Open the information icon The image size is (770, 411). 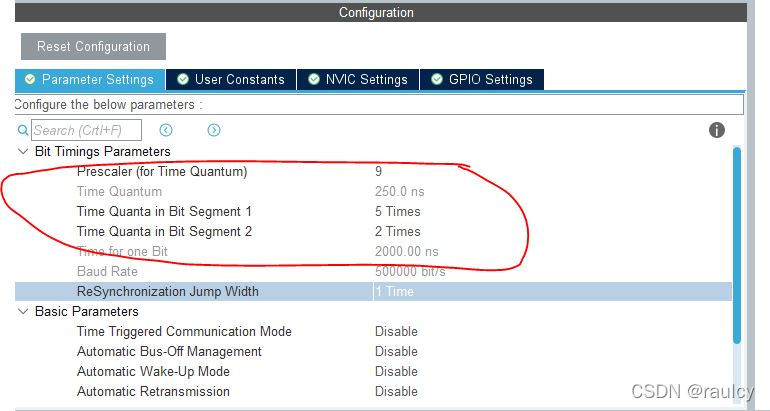[x=716, y=130]
